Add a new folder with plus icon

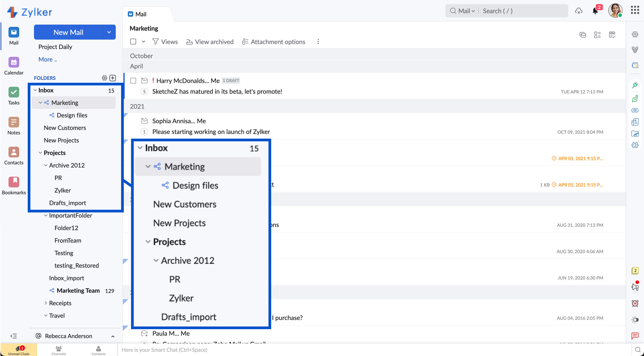113,78
